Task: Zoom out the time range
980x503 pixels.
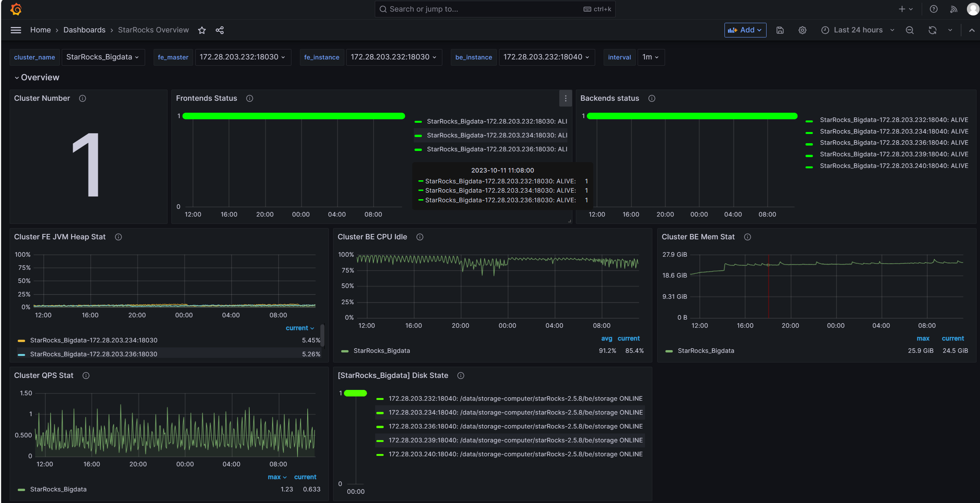Action: click(x=910, y=30)
